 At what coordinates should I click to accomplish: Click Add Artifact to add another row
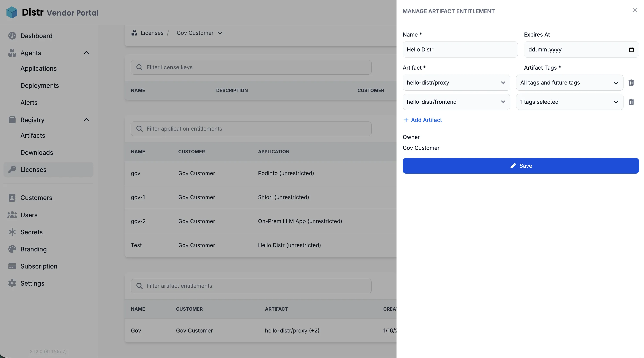pos(422,120)
